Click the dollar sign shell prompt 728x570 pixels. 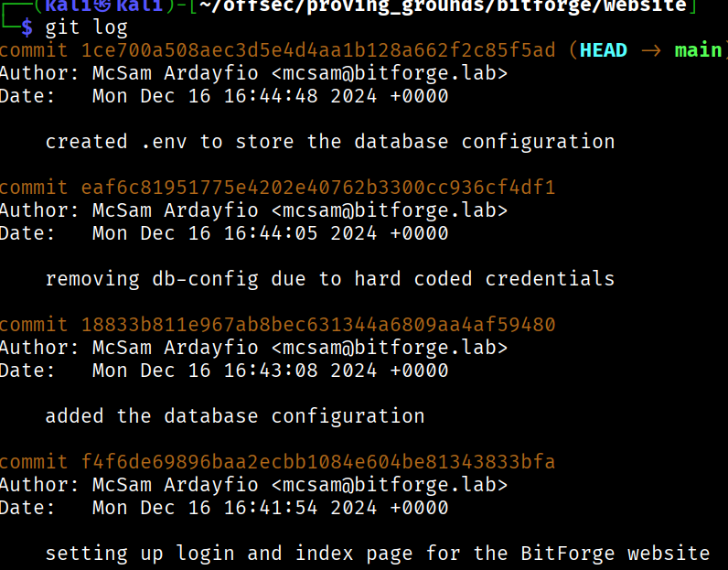coord(27,27)
